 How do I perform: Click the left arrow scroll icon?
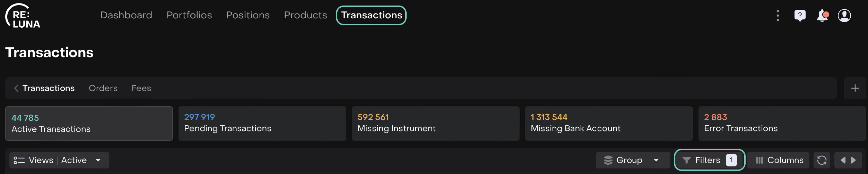point(843,160)
